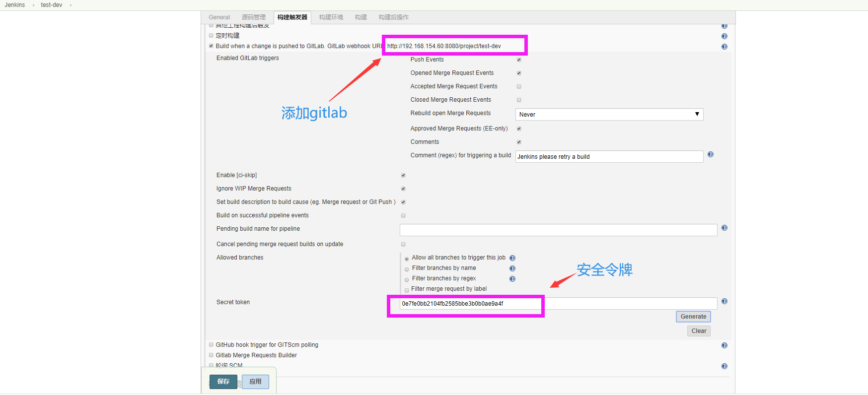Open help for comment regex field

(x=711, y=154)
